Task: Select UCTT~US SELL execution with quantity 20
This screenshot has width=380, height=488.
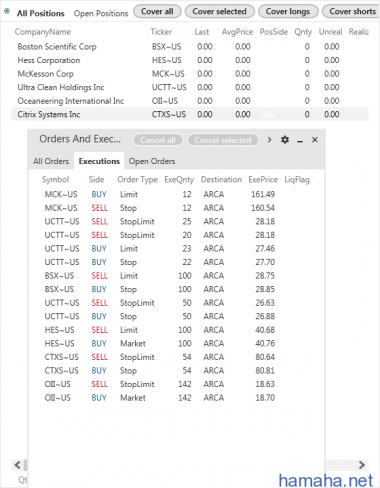Action: 177,235
